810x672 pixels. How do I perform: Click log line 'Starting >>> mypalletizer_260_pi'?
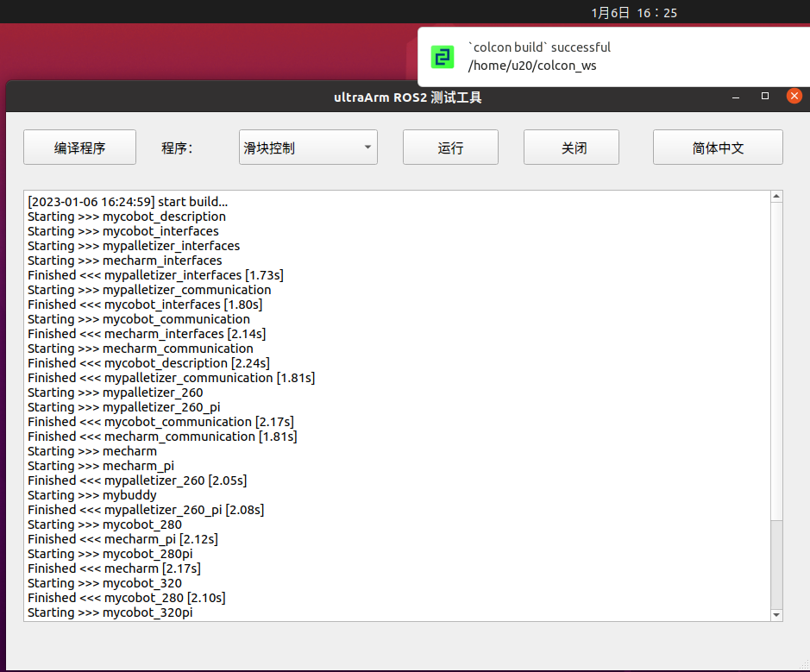pyautogui.click(x=124, y=407)
